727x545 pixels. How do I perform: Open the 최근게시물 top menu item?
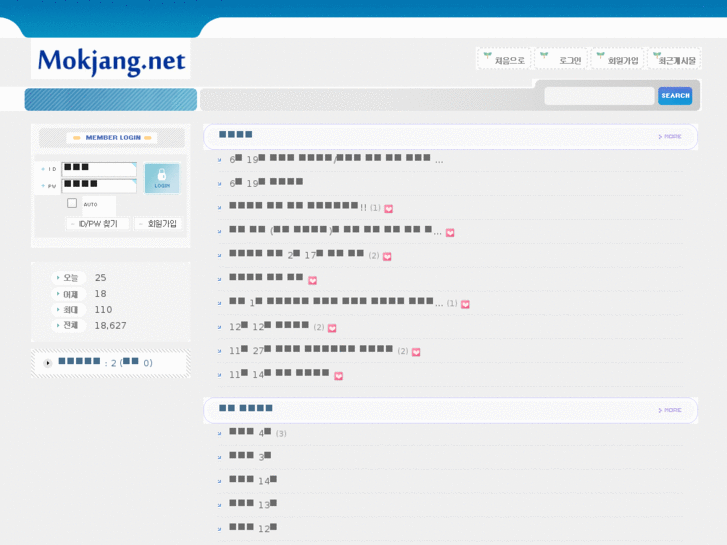(x=674, y=59)
